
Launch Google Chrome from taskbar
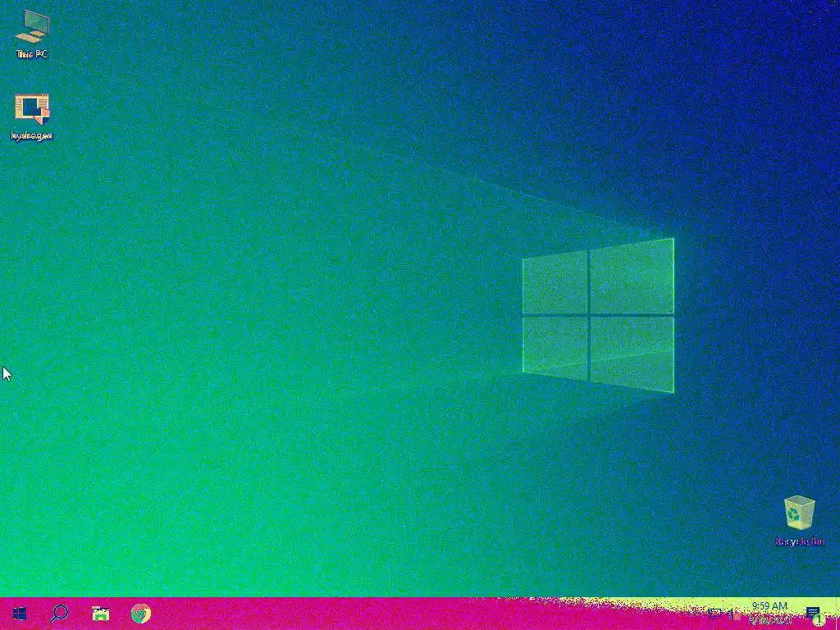click(x=141, y=614)
